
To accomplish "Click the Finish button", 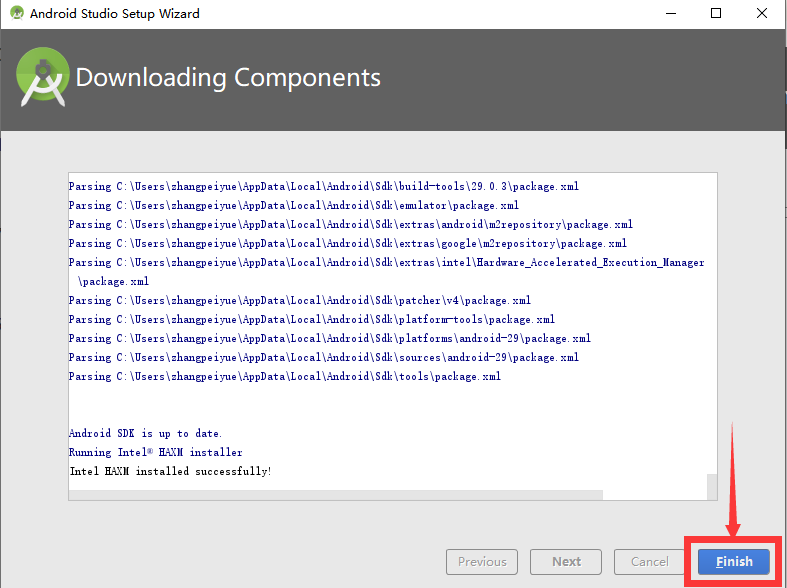I will point(733,561).
